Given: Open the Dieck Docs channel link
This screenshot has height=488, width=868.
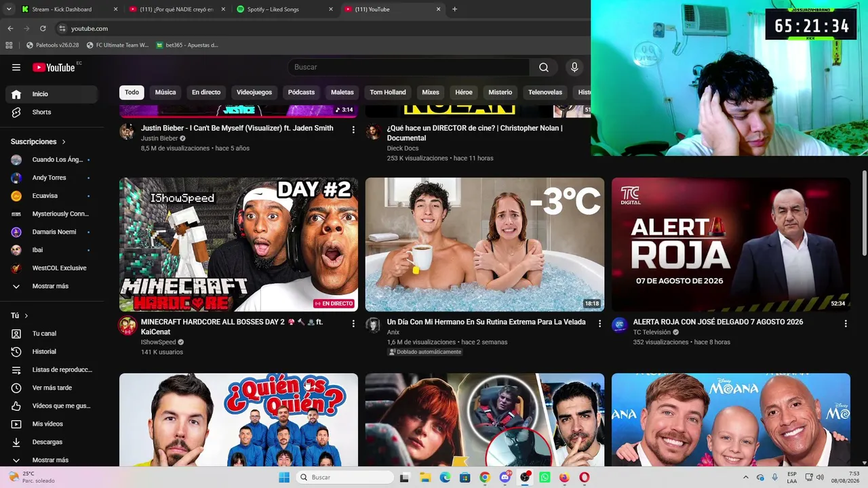Looking at the screenshot, I should (403, 148).
